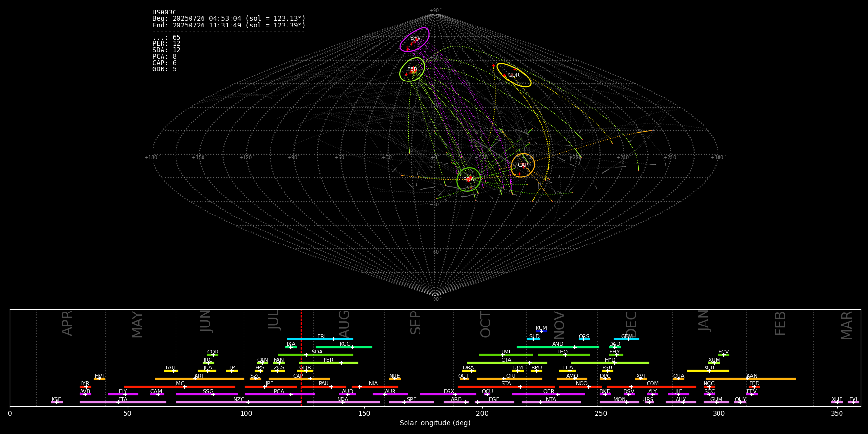Image resolution: width=868 pixels, height=434 pixels.
Task: Click the QUA shower label in timeline
Action: [679, 376]
